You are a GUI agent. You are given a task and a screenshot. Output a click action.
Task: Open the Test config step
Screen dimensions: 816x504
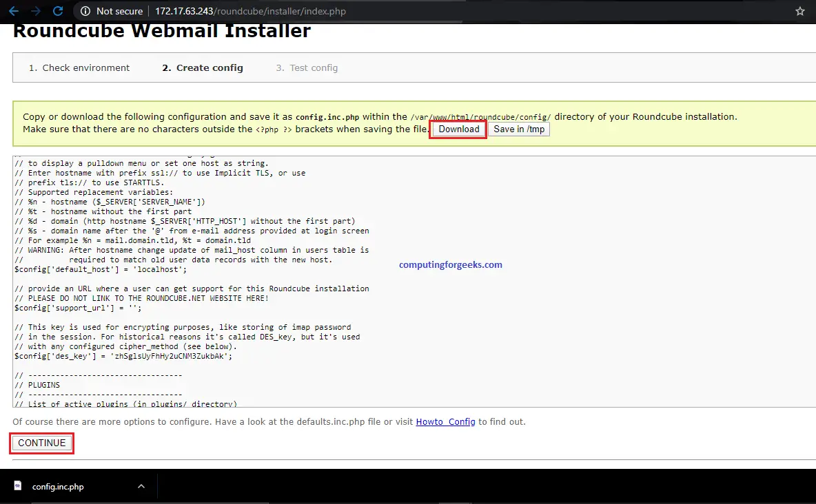(307, 67)
